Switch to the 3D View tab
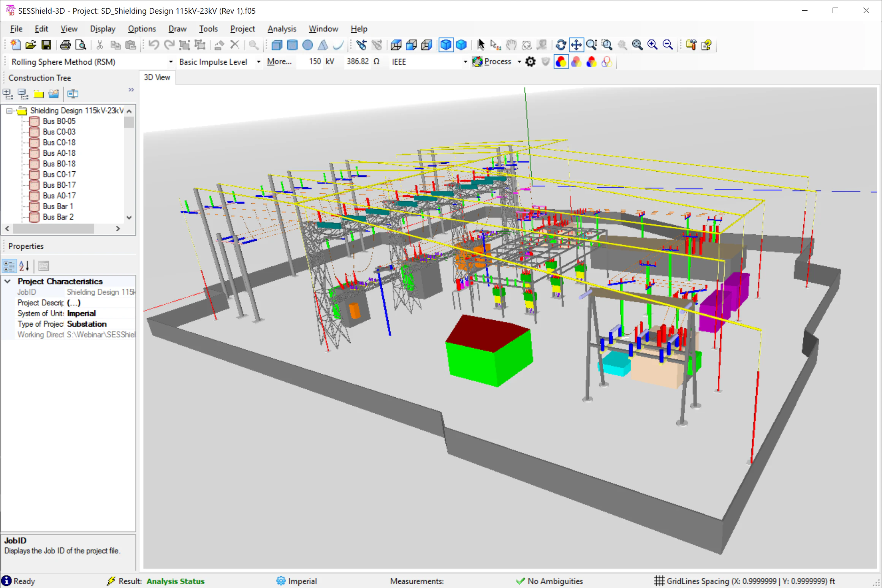Screen dimensions: 882x588 point(157,77)
